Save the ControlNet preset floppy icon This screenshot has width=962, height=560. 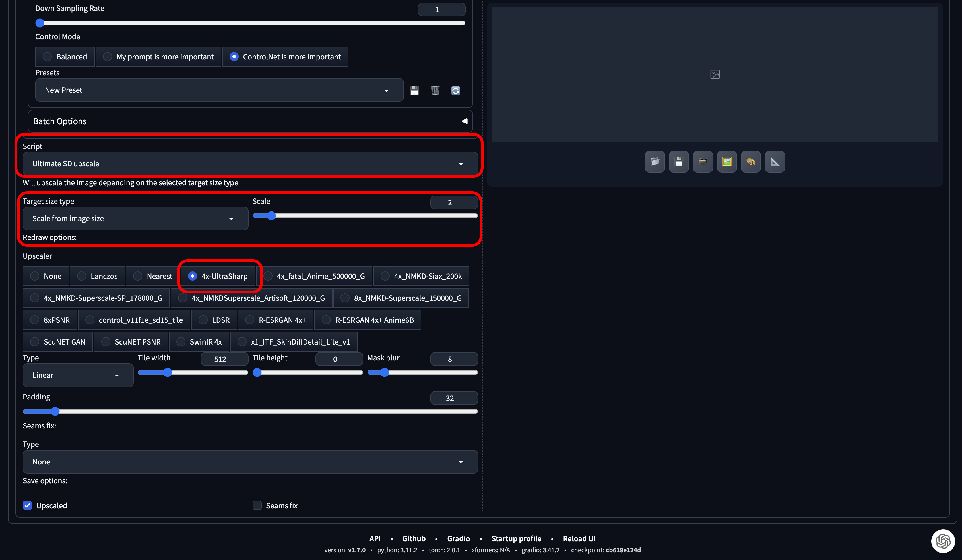414,90
